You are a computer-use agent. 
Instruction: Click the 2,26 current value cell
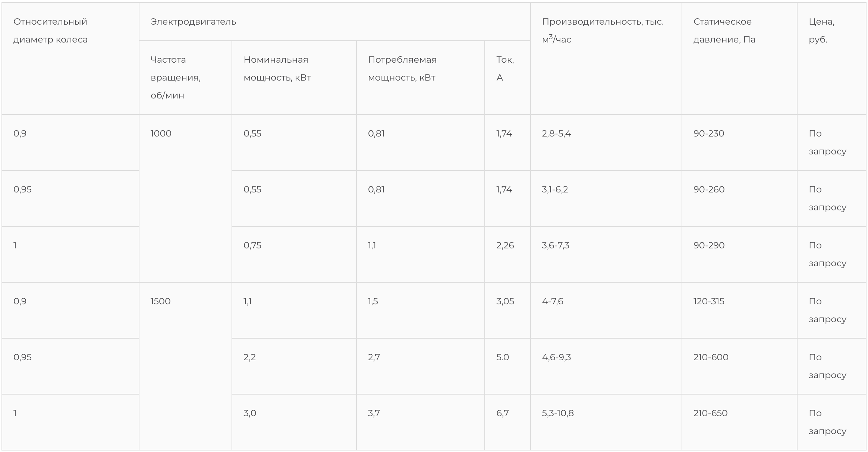click(505, 245)
